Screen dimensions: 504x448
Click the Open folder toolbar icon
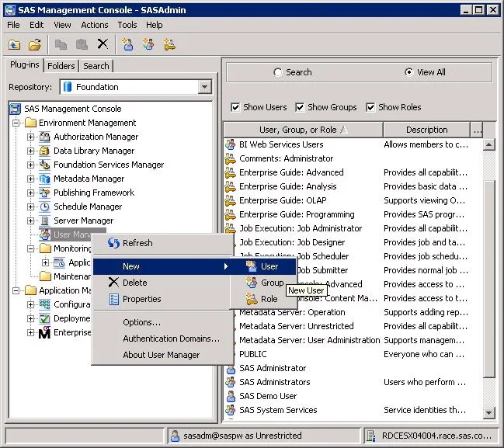pos(35,44)
